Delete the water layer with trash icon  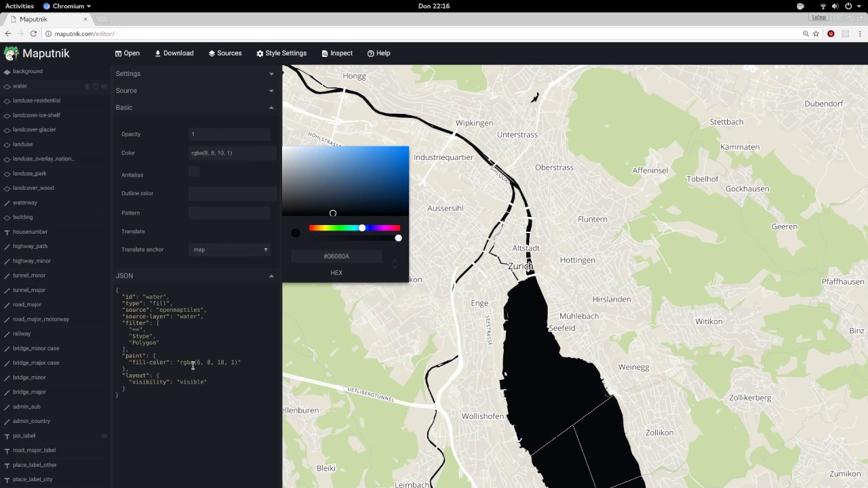point(87,87)
